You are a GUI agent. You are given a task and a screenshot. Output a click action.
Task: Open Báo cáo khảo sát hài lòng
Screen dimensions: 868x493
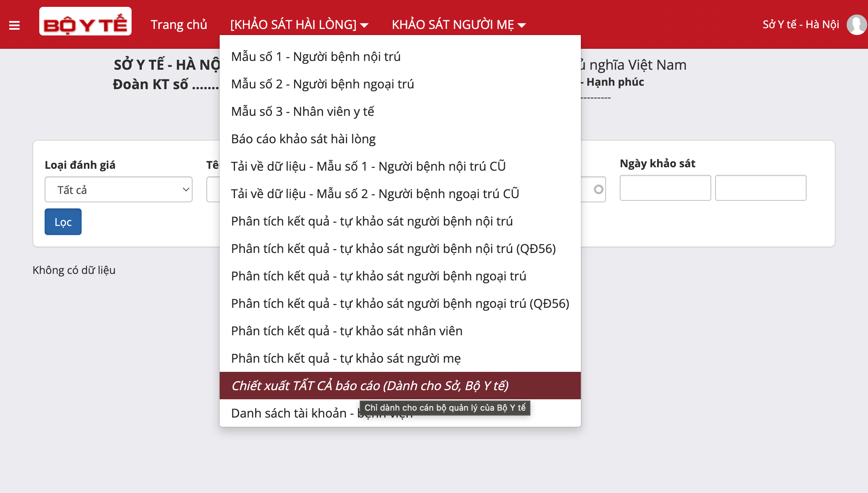(x=303, y=139)
